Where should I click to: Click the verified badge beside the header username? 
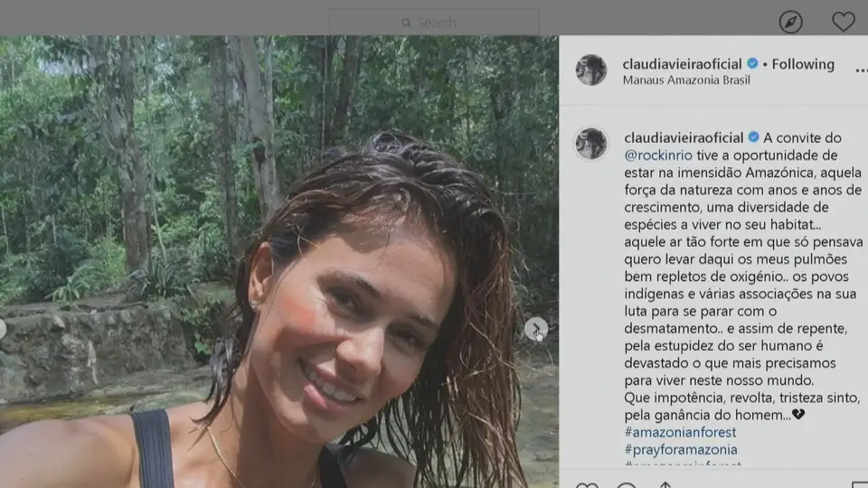(x=752, y=63)
